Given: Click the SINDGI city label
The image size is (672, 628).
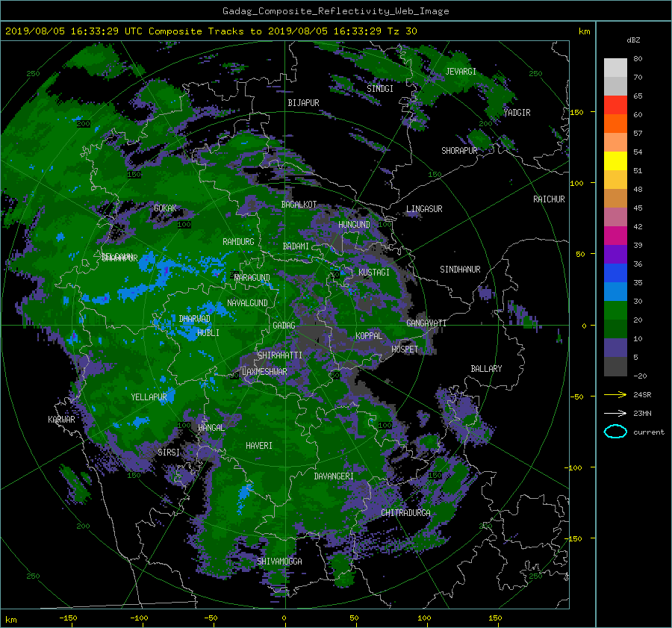Looking at the screenshot, I should [x=380, y=89].
